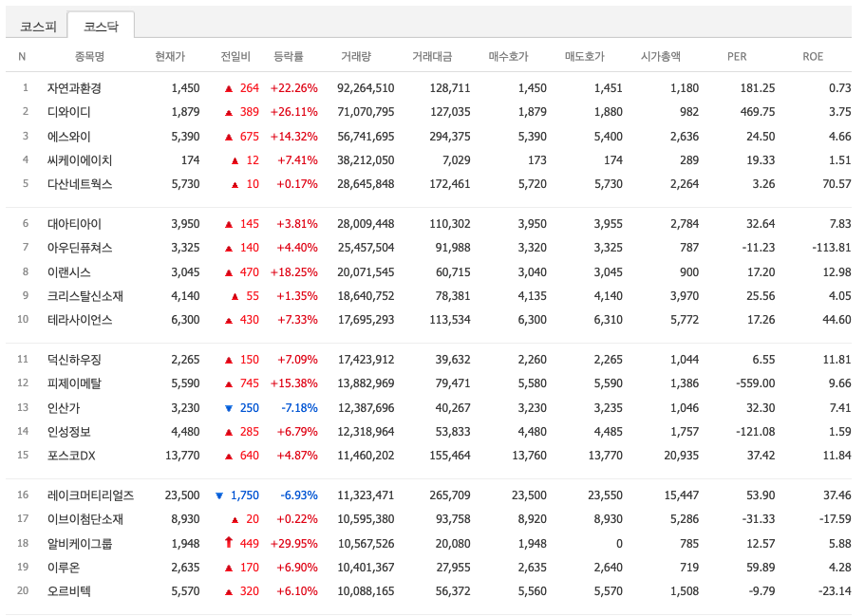Click the 매수호가 column header
This screenshot has width=865, height=616.
point(508,56)
